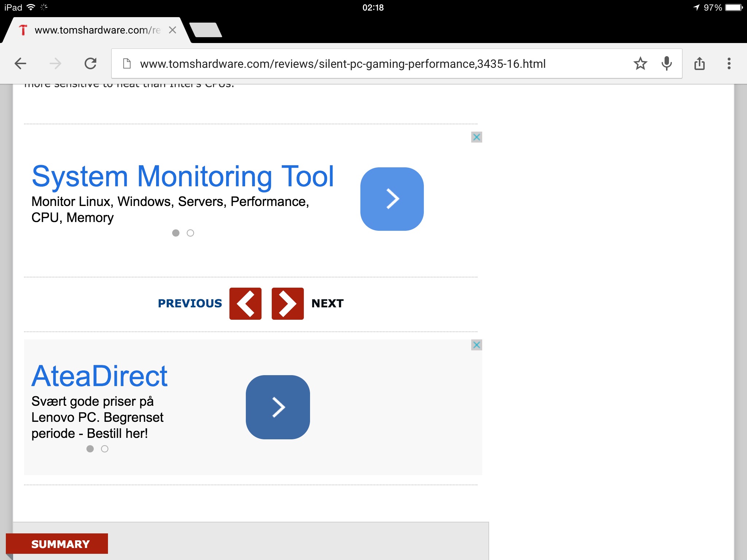Tap the 02:18 clock in the status bar
This screenshot has height=560, width=747.
[x=373, y=7]
